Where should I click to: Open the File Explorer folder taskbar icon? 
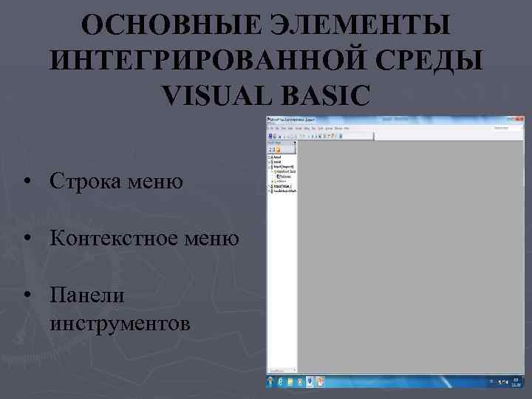pyautogui.click(x=290, y=383)
